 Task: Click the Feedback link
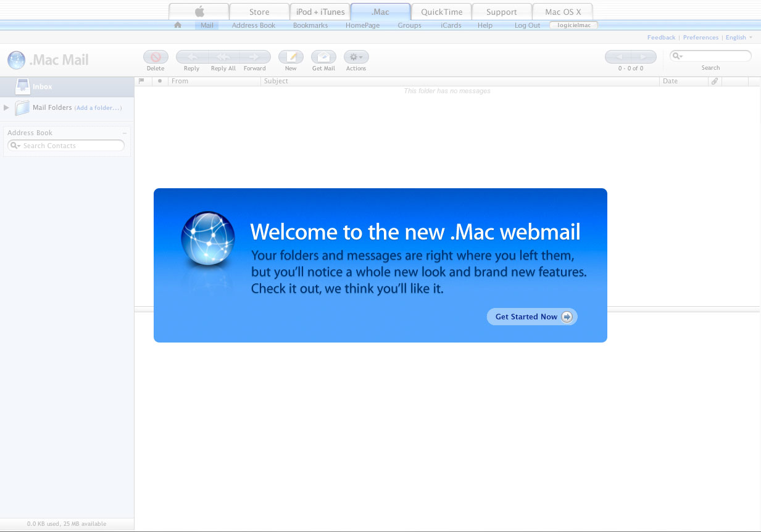point(661,38)
